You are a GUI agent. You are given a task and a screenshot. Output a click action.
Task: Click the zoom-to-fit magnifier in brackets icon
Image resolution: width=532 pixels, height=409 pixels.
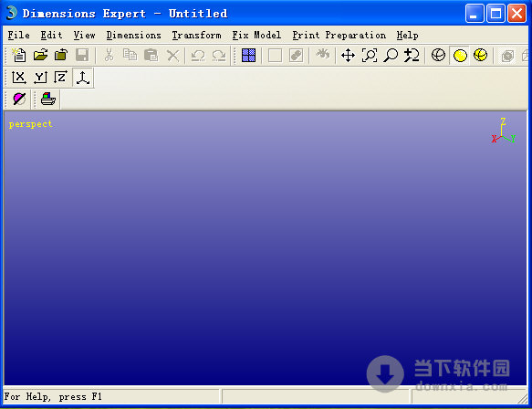[x=370, y=55]
